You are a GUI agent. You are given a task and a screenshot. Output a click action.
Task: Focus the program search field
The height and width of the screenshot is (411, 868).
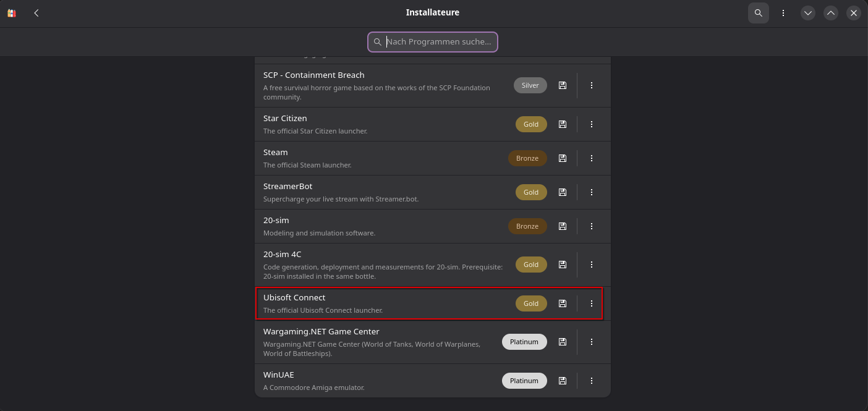439,42
